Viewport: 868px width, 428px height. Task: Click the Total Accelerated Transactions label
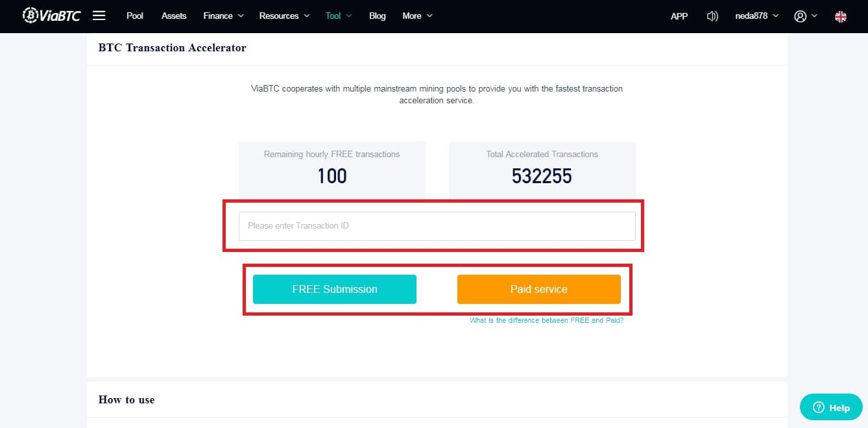[542, 154]
